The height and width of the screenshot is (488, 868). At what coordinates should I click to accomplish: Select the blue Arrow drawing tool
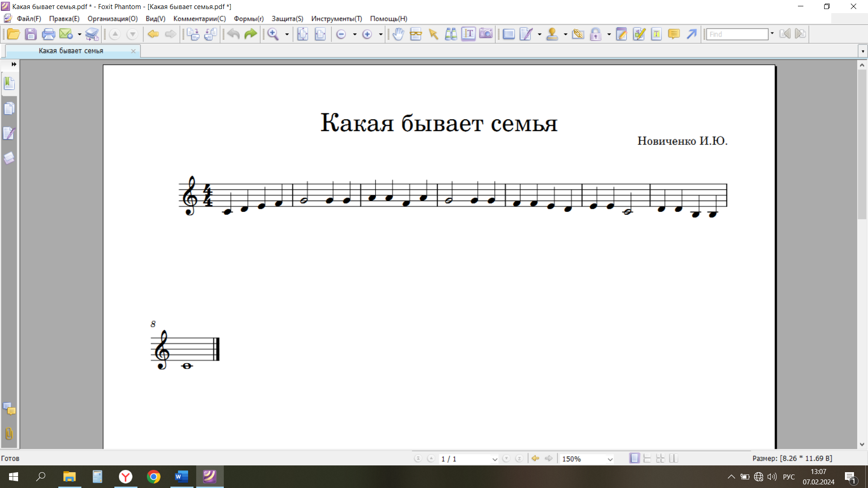coord(691,34)
